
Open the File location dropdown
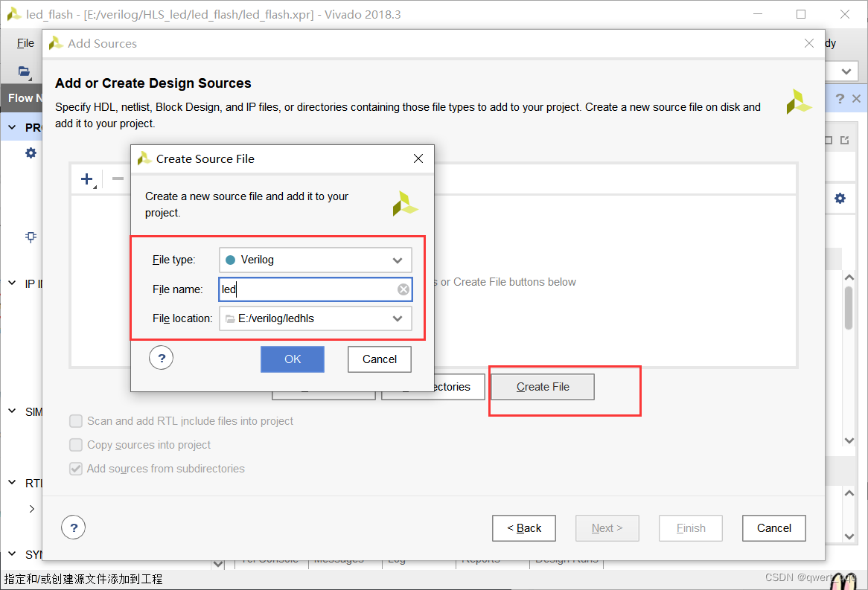[x=316, y=318]
